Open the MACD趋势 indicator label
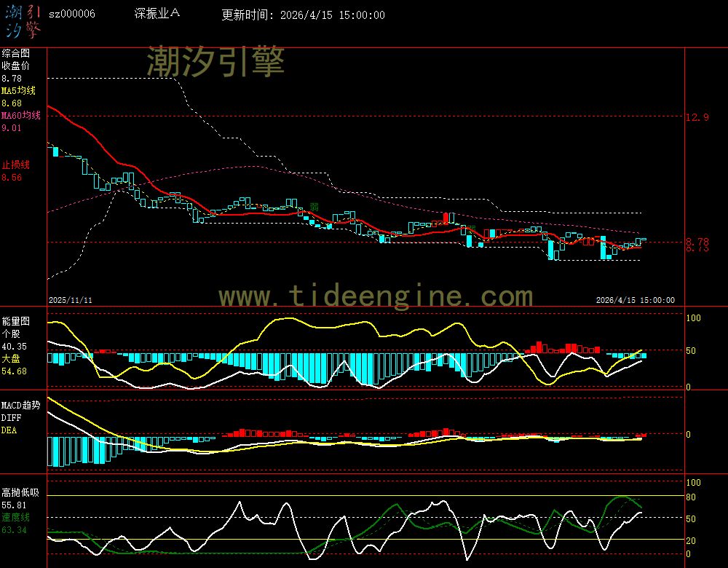 point(20,405)
